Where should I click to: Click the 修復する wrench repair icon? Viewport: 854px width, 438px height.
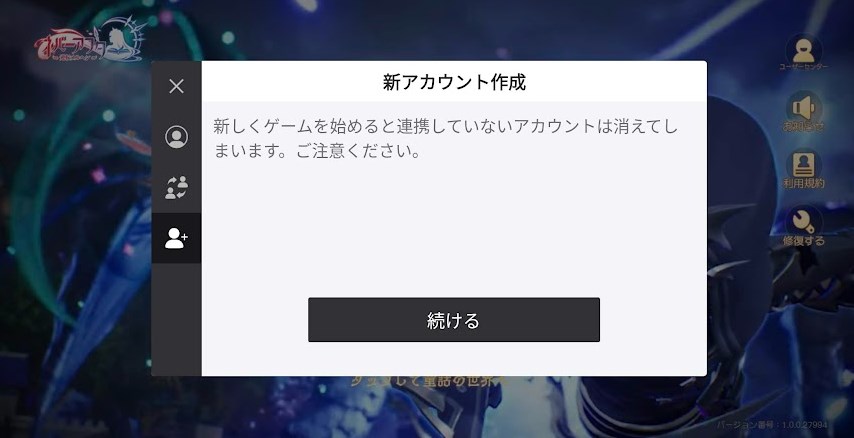click(x=803, y=221)
